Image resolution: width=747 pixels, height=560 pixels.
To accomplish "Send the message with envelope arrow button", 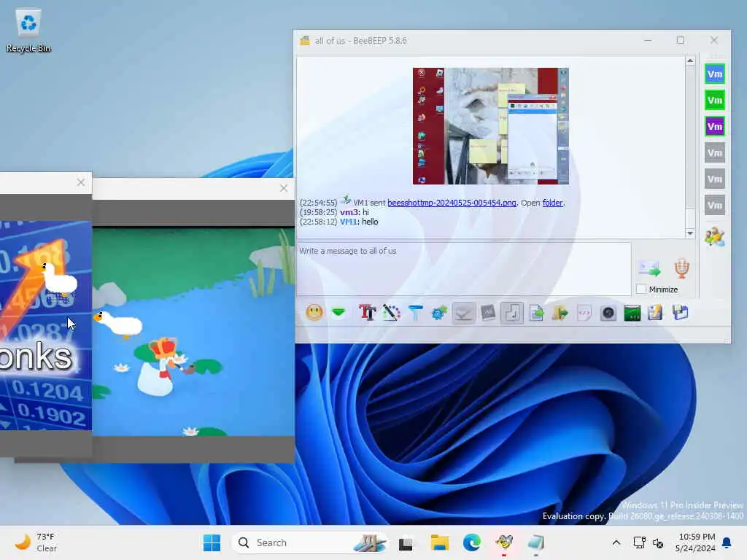I will point(650,269).
